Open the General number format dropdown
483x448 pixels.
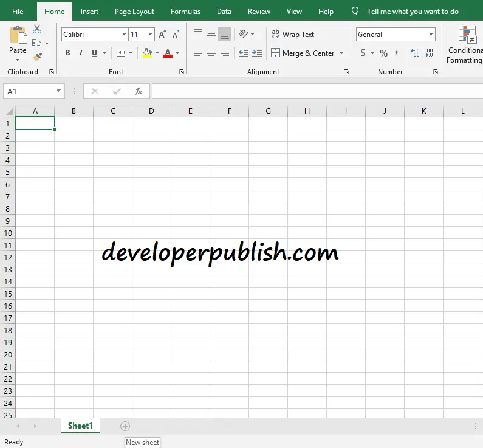431,34
